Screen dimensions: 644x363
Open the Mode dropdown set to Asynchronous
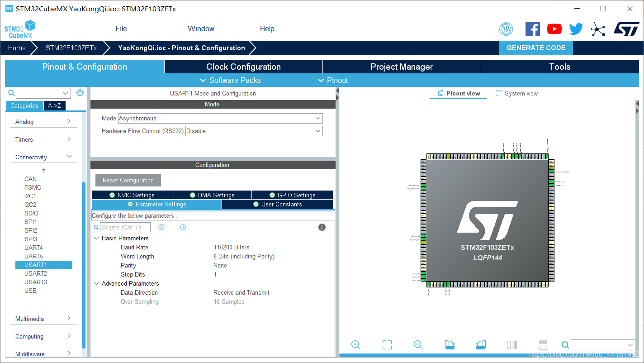[x=220, y=118]
